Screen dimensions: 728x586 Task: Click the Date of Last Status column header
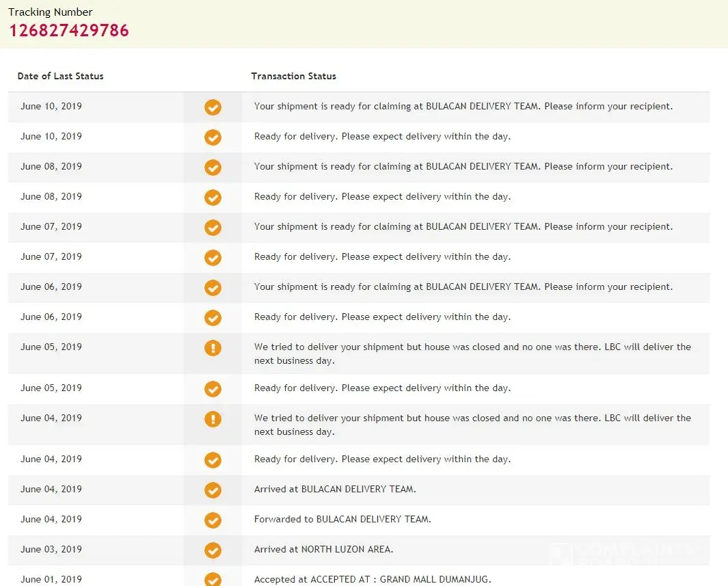coord(60,76)
